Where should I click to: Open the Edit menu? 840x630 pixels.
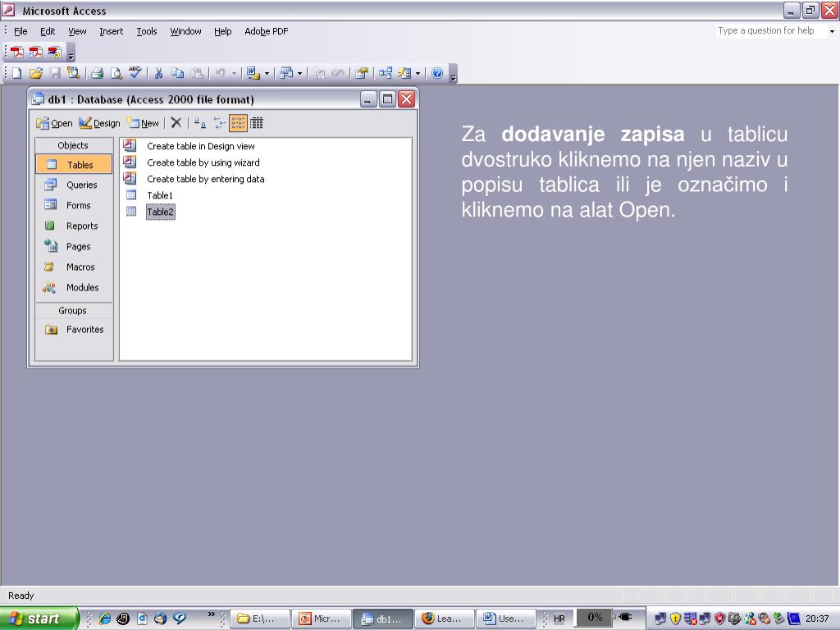click(x=48, y=31)
